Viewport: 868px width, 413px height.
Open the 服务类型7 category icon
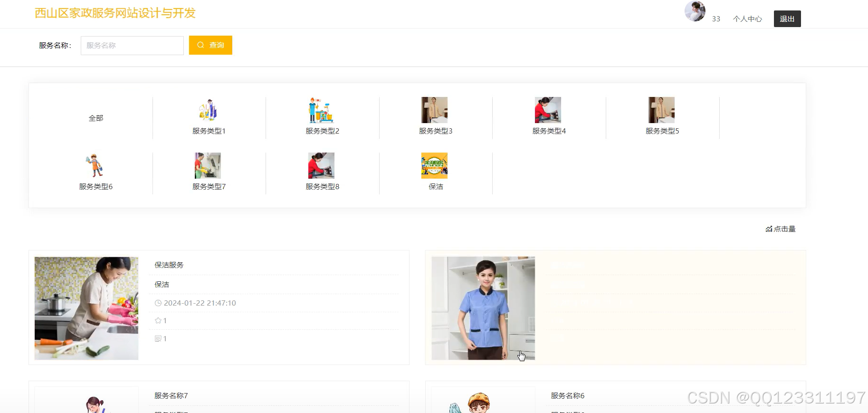(x=208, y=166)
